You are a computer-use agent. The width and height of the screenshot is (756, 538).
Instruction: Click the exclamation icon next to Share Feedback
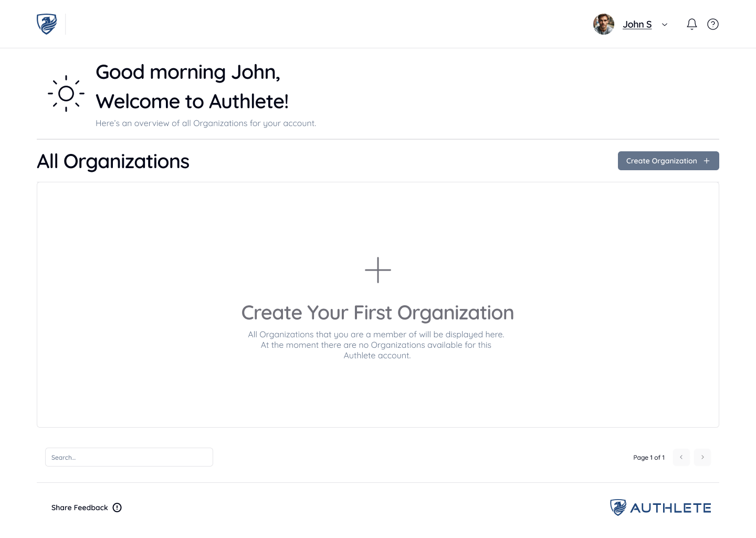pos(117,508)
